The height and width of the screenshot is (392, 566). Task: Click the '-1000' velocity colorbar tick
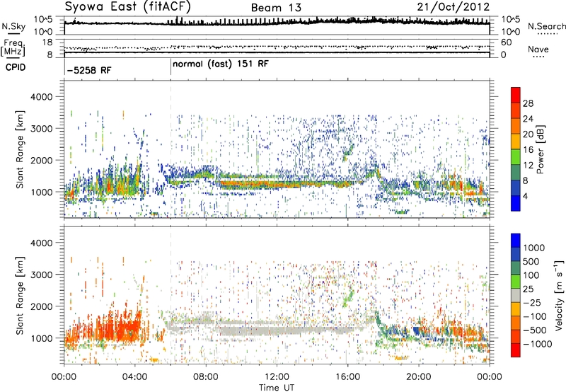[537, 344]
